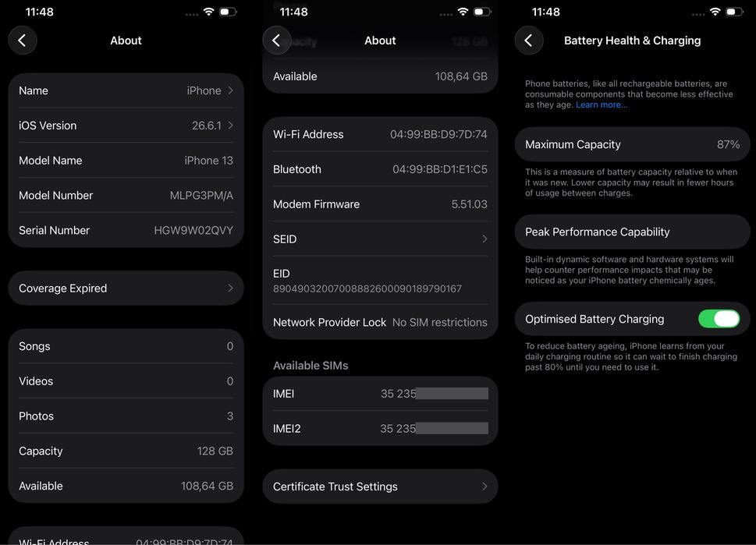Tap Wi-Fi status icon on left screen
756x545 pixels.
209,12
